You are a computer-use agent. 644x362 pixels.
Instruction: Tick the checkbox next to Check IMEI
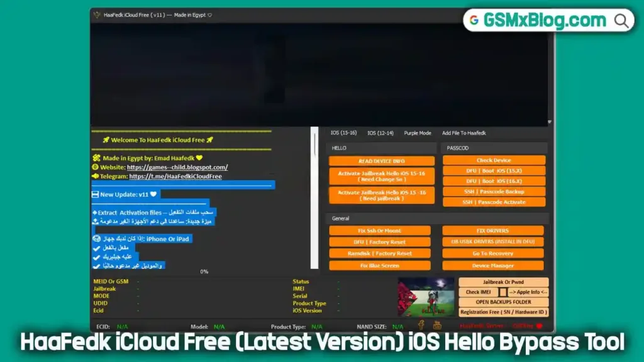coord(502,292)
